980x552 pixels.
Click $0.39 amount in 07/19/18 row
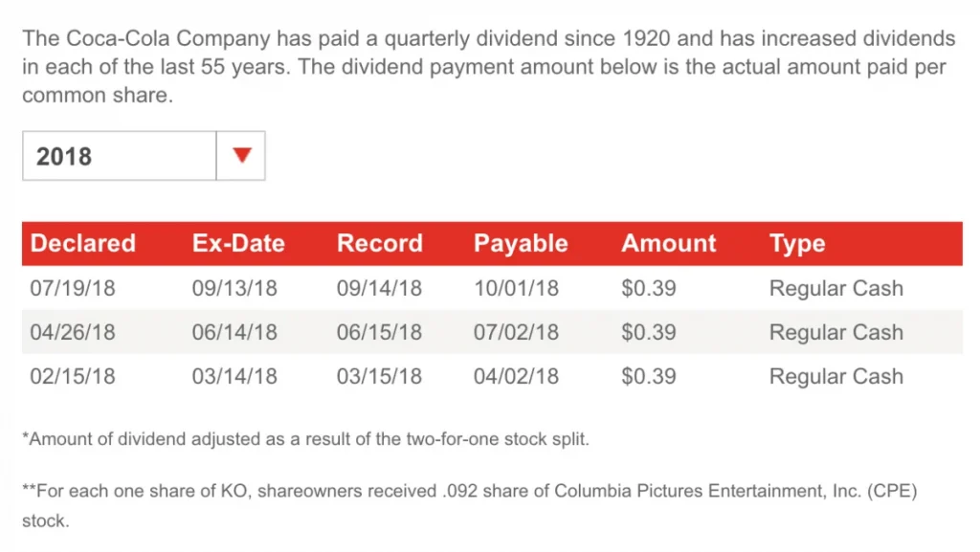coord(649,288)
